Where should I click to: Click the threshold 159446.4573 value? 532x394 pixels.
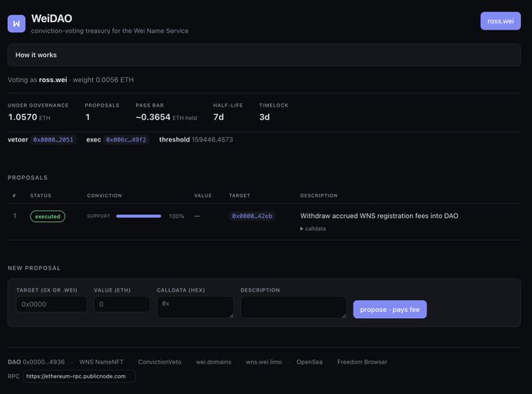(212, 140)
